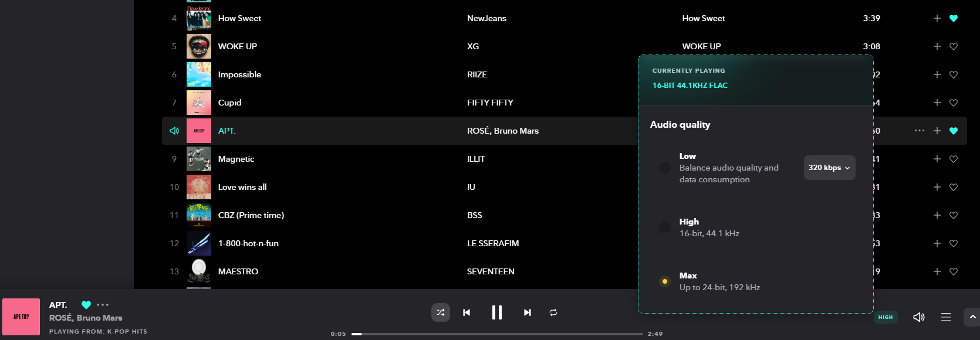The image size is (980, 340).
Task: Add 1-800-hot-n-fun to playlist
Action: click(937, 243)
